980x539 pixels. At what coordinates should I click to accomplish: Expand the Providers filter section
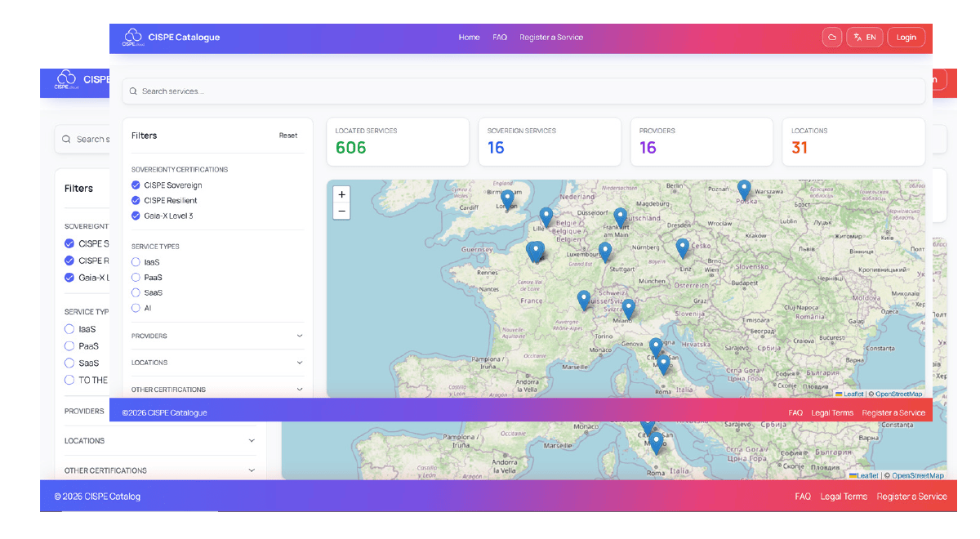(x=216, y=336)
